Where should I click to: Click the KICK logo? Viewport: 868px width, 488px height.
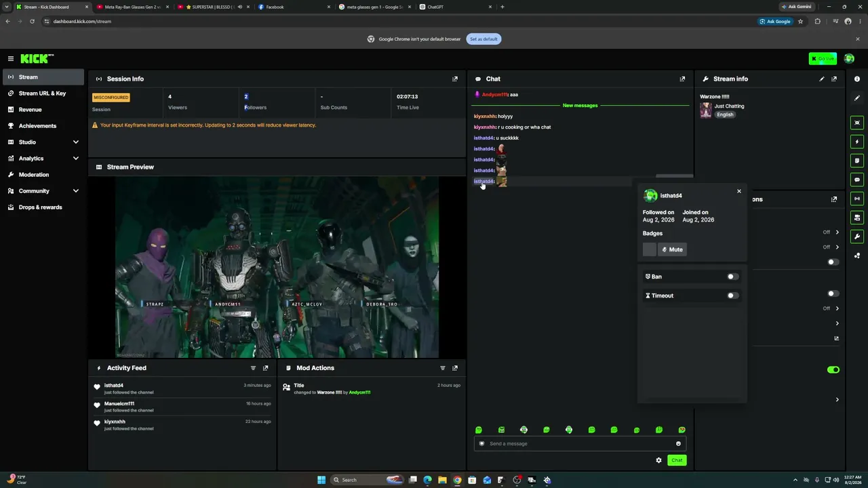pos(37,59)
